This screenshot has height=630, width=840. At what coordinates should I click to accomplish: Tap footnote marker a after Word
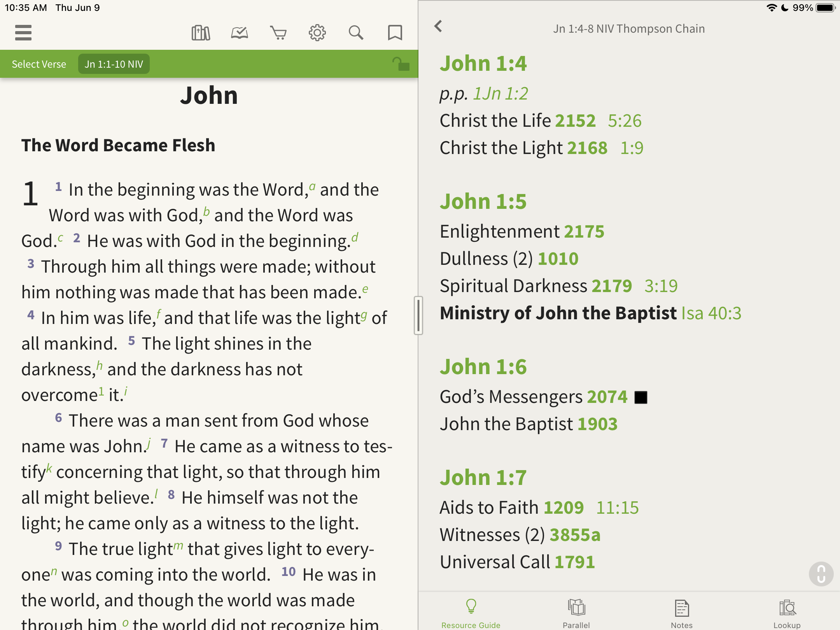(x=312, y=187)
